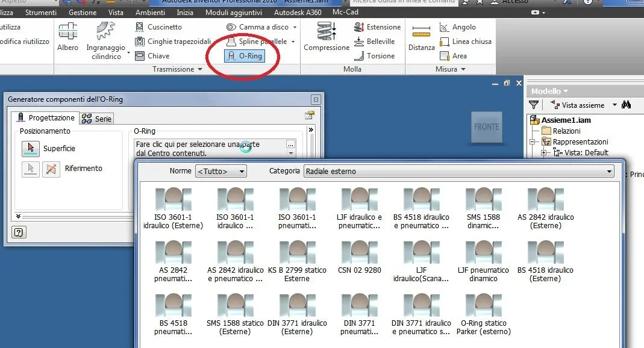Select the Area measure tool
This screenshot has width=644, height=348.
(x=453, y=56)
